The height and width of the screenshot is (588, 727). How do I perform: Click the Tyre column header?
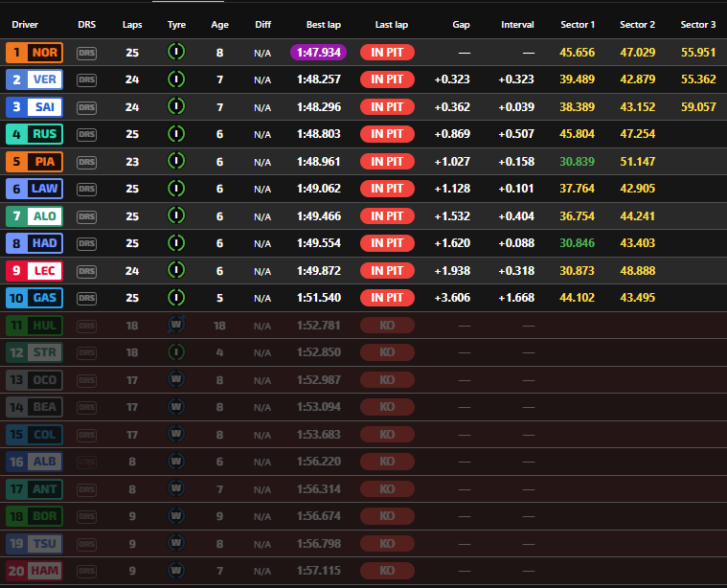click(176, 24)
